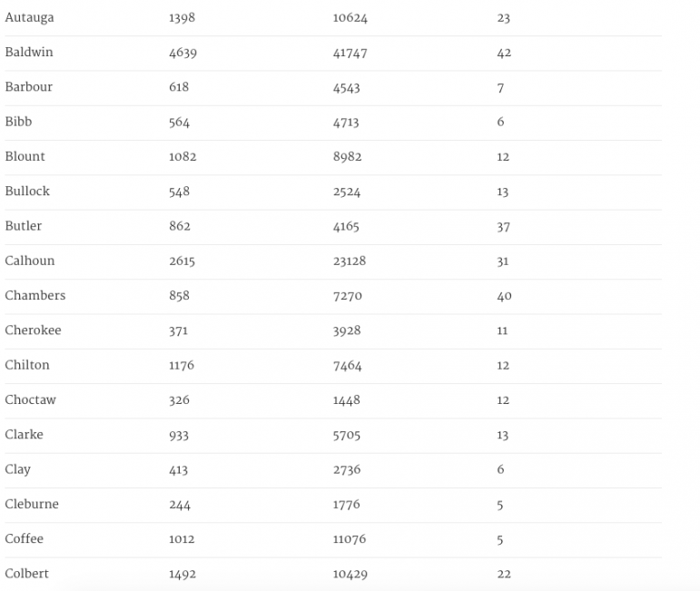Select the Baldwin row label
The height and width of the screenshot is (591, 700).
pos(29,53)
